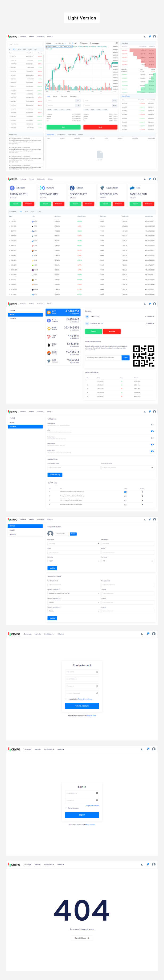This screenshot has height=980, width=164.
Task: Open the Security questions #1 dropdown
Action: (x=73, y=593)
